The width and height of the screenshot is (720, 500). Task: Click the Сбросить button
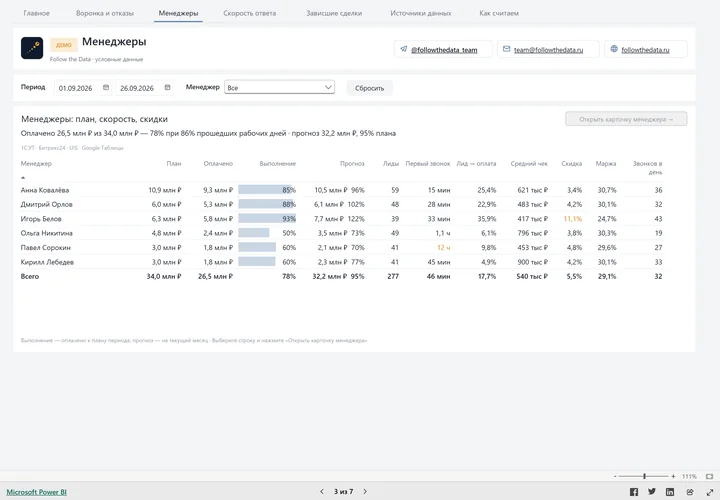coord(369,88)
